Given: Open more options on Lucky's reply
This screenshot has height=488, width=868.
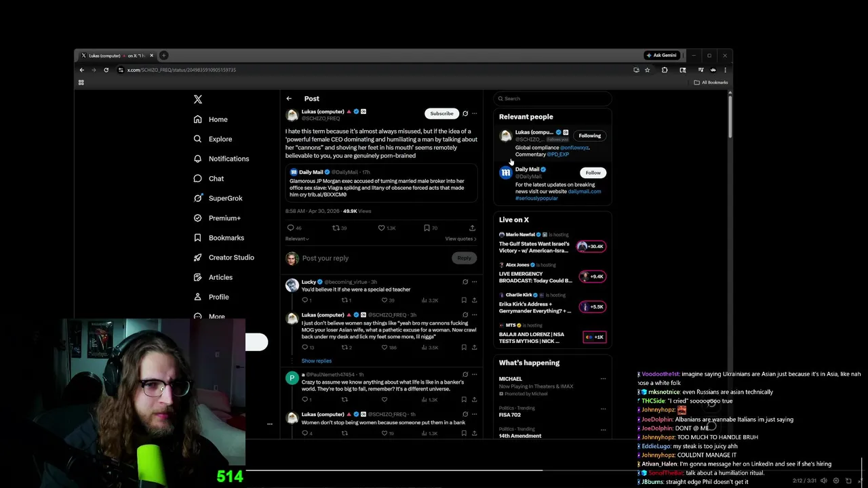Looking at the screenshot, I should [x=474, y=282].
